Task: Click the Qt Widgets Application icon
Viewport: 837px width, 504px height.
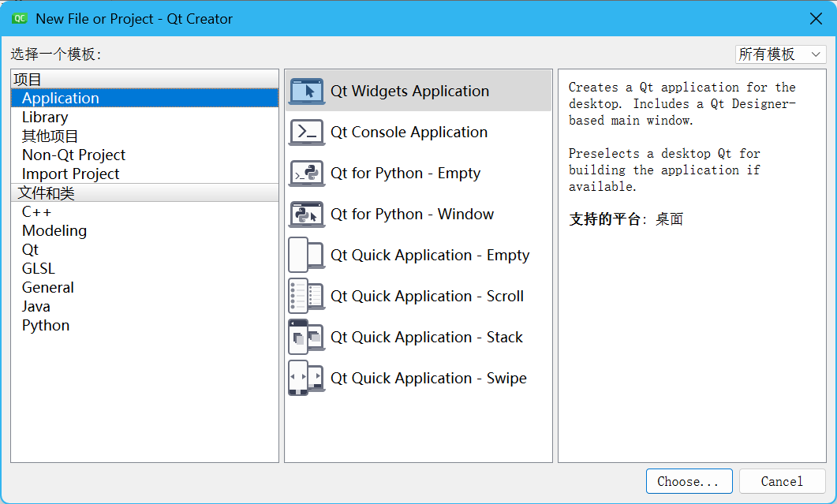Action: 306,91
